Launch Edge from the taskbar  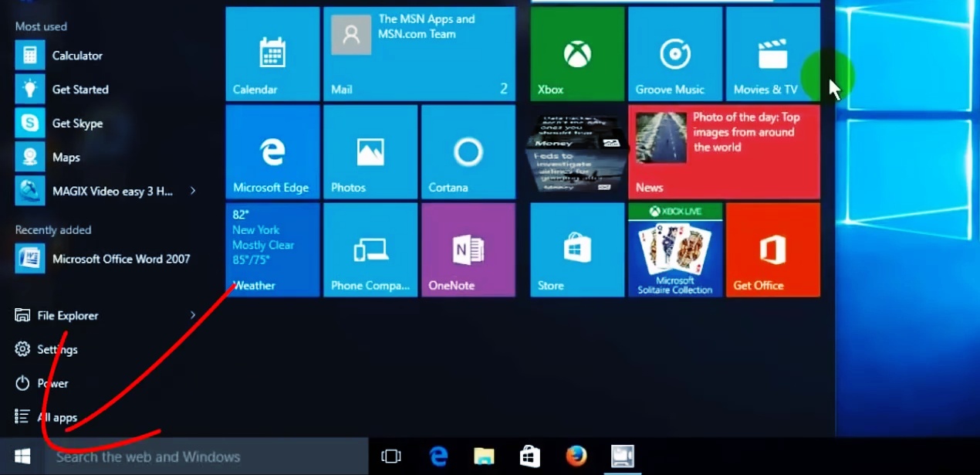point(438,456)
